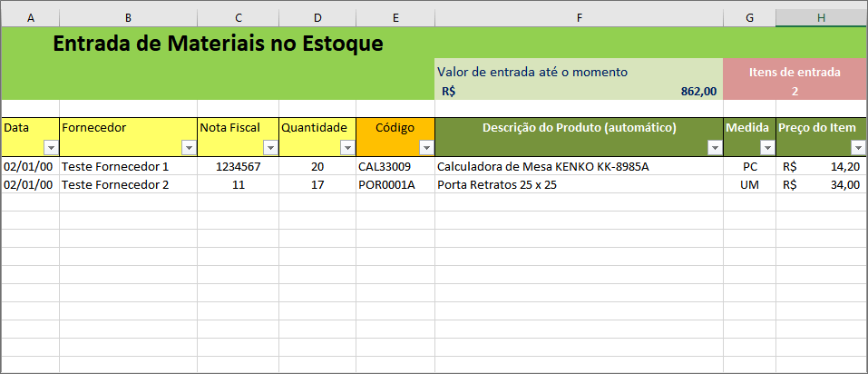Click the 862,00 total value cell
868x374 pixels.
click(579, 92)
